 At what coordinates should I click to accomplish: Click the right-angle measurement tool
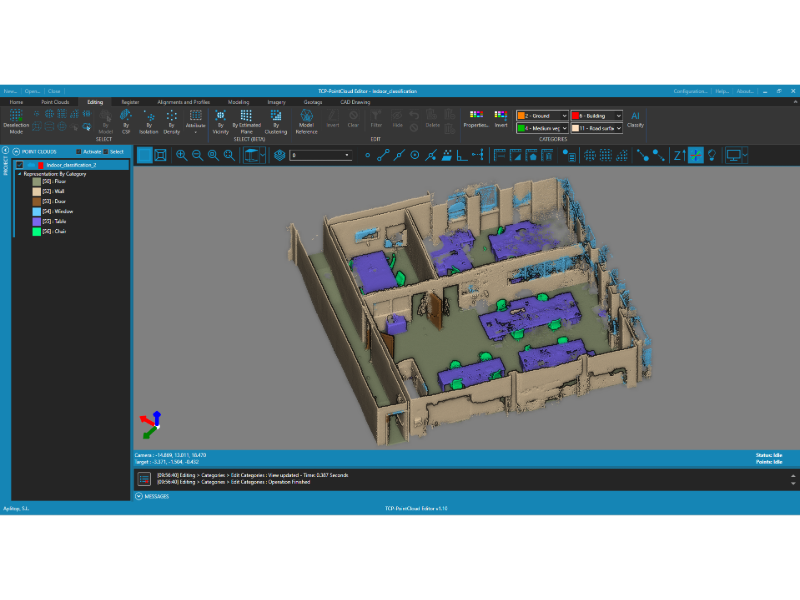tap(462, 155)
